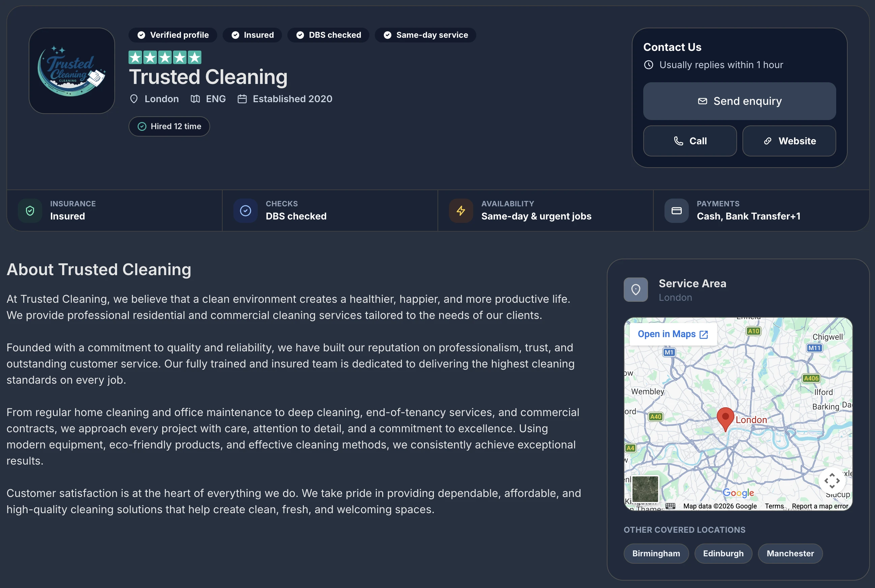This screenshot has height=588, width=875.
Task: Select the Edinburgh location chip
Action: click(x=724, y=554)
